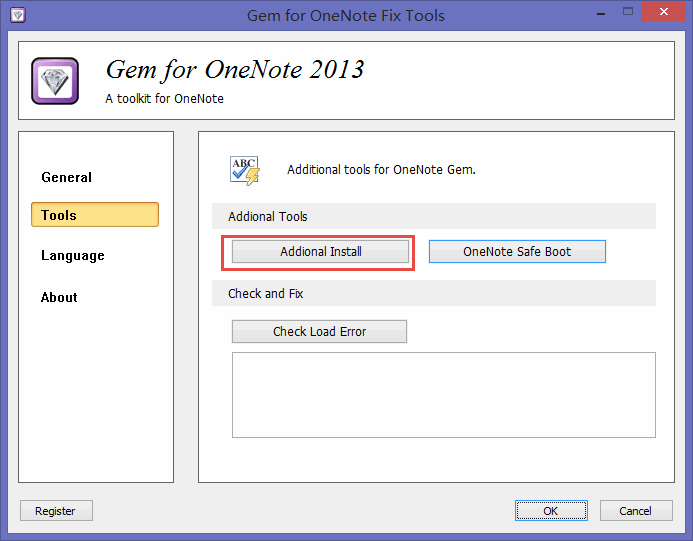Screen dimensions: 693x541
Task: Close the Gem Fix Tools window
Action: (663, 12)
